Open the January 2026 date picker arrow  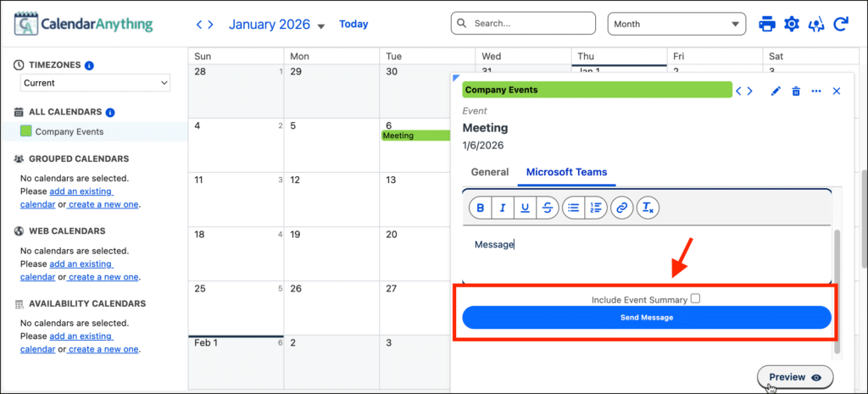pyautogui.click(x=321, y=26)
